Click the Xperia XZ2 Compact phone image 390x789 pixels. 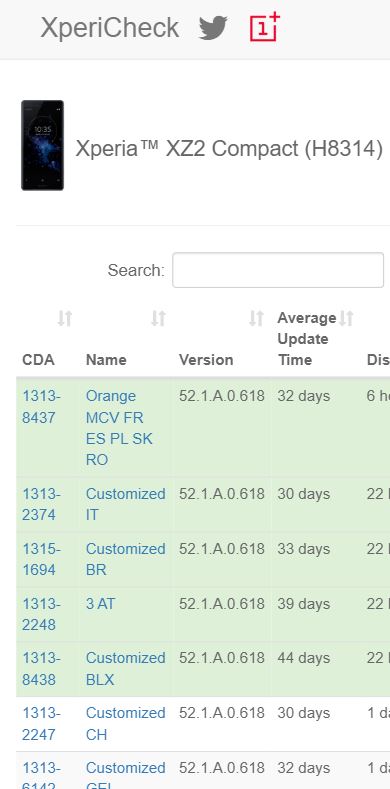[42, 145]
